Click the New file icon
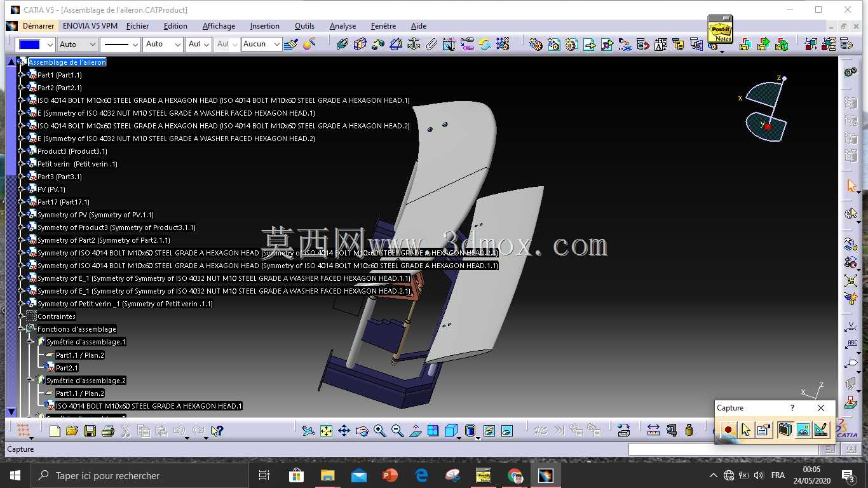868x488 pixels. point(55,431)
